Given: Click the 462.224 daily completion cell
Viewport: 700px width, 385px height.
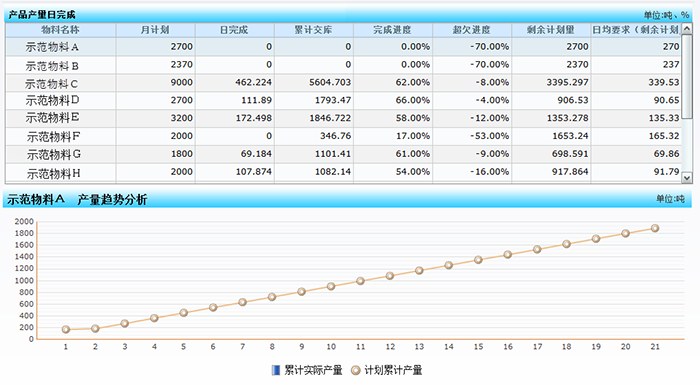Looking at the screenshot, I should point(234,83).
